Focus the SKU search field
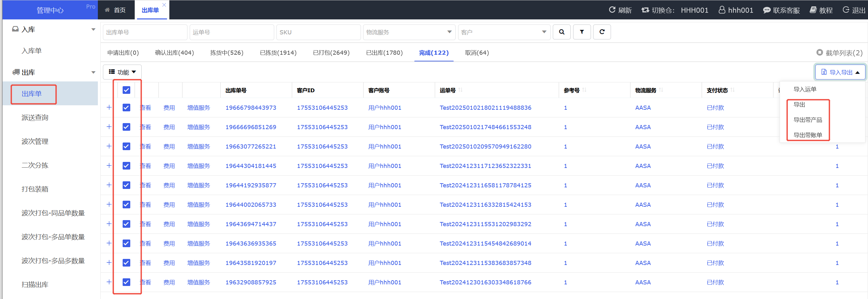 pyautogui.click(x=318, y=32)
